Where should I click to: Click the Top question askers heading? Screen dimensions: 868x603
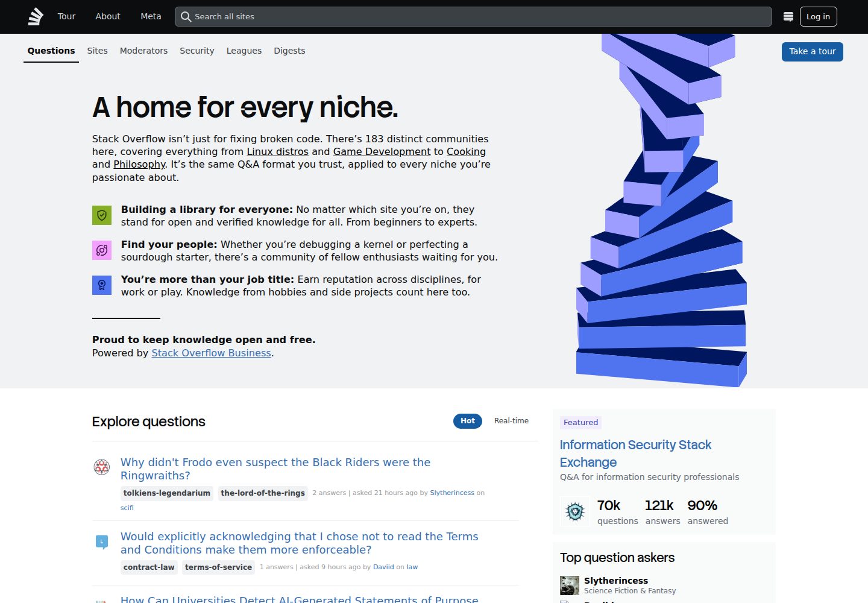tap(617, 558)
